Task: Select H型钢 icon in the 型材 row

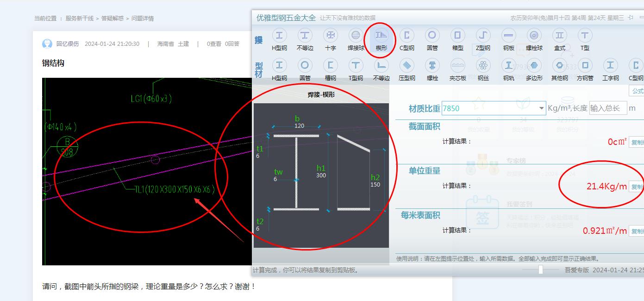Action: pos(279,69)
